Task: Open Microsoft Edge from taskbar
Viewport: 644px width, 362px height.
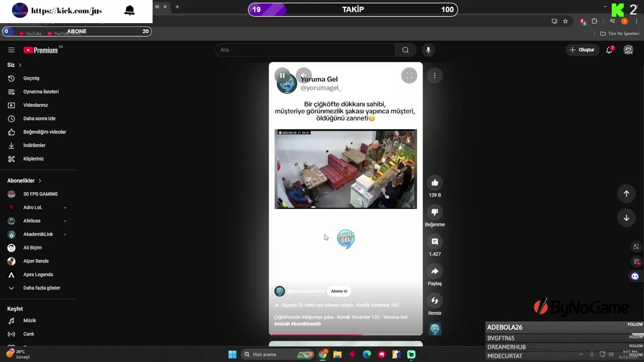Action: tap(367, 354)
